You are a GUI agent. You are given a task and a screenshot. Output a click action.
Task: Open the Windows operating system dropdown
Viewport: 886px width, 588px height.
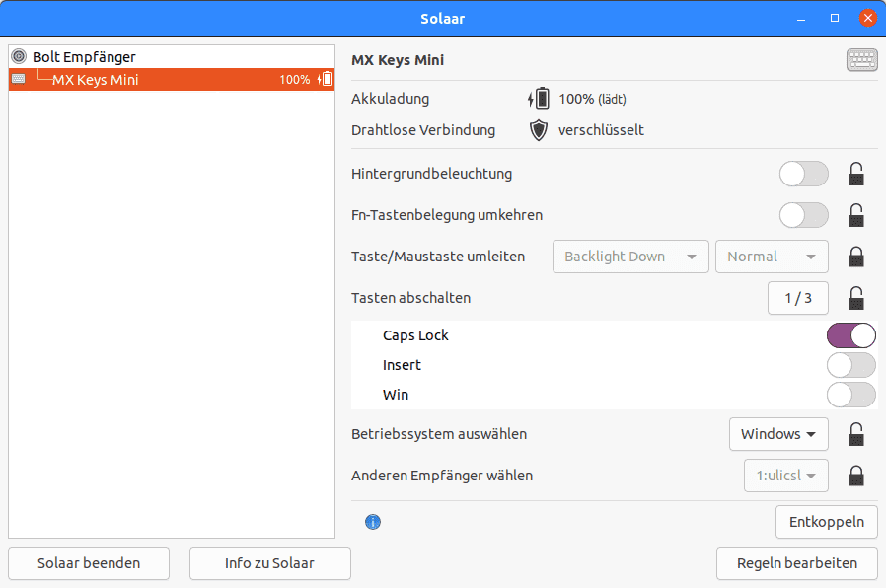click(777, 434)
